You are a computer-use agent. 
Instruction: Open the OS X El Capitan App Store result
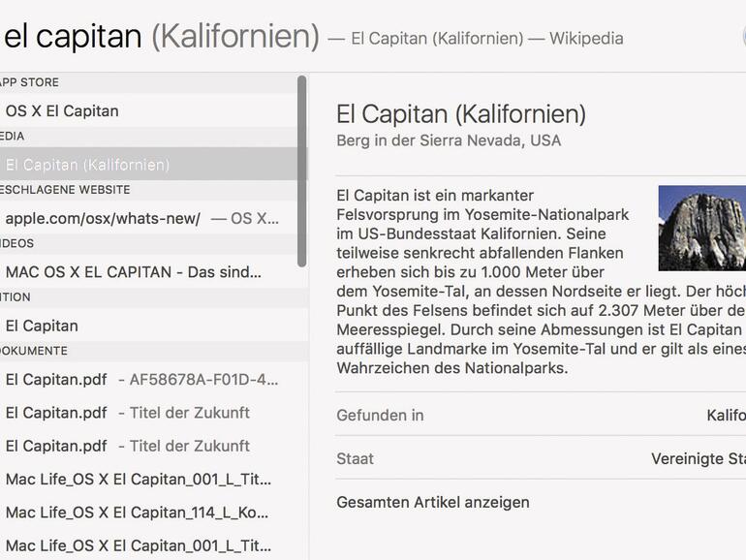(62, 110)
